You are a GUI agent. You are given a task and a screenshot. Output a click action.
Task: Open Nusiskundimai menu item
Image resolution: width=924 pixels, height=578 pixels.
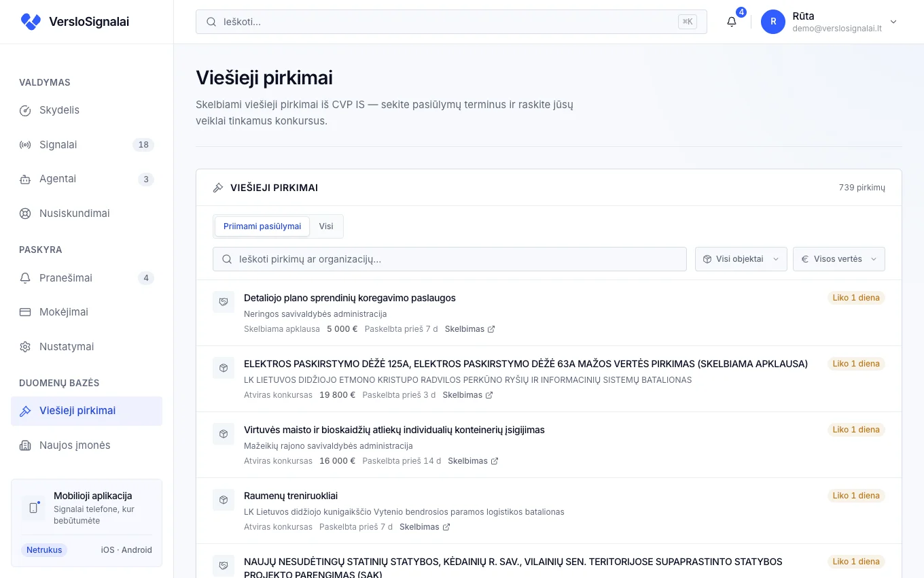pos(86,214)
